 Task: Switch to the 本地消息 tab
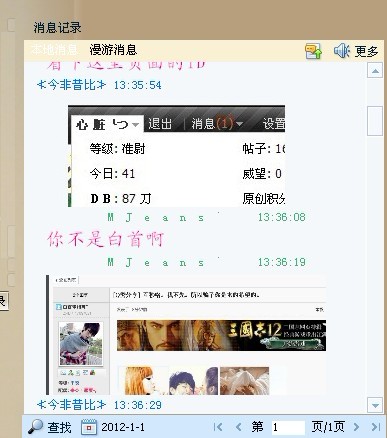coord(54,50)
